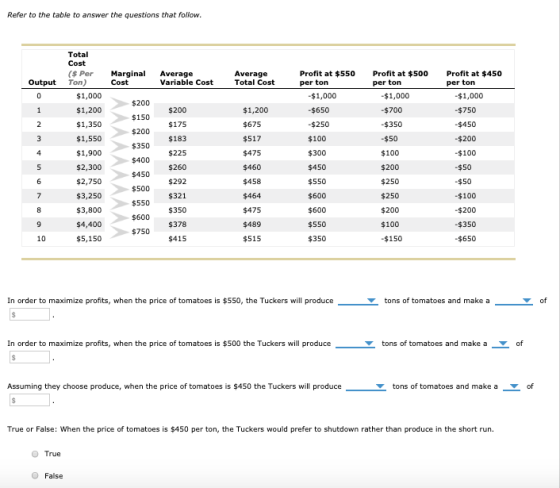Click marginal cost value $500
Image resolution: width=560 pixels, height=488 pixels.
pos(141,189)
